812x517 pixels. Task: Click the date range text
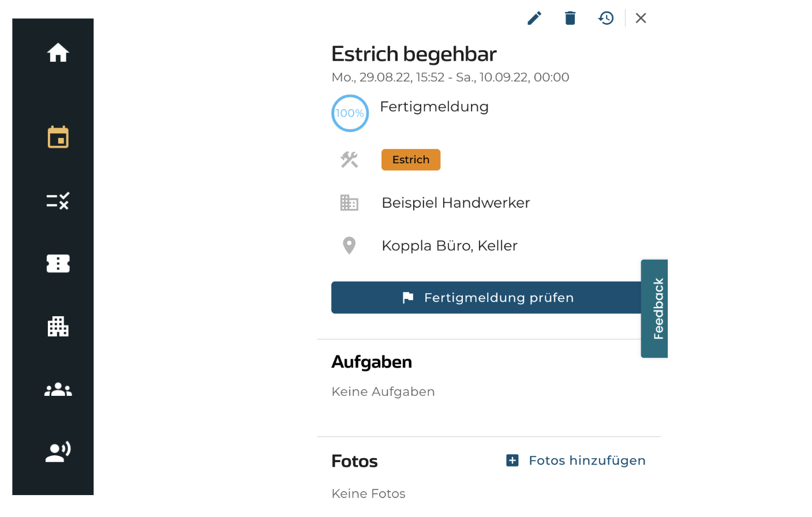pyautogui.click(x=450, y=77)
